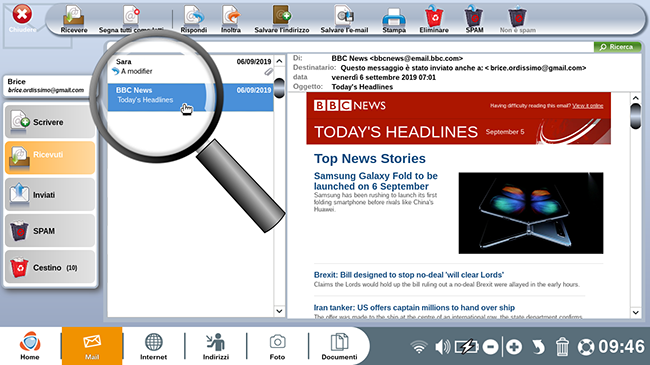Click the Top News Stories heading

click(370, 158)
